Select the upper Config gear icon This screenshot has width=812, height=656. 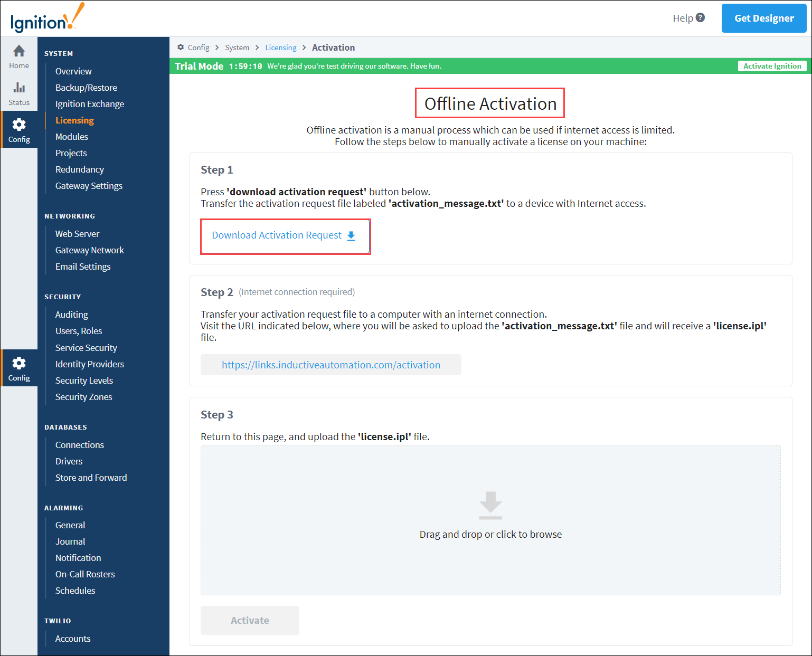click(x=19, y=125)
